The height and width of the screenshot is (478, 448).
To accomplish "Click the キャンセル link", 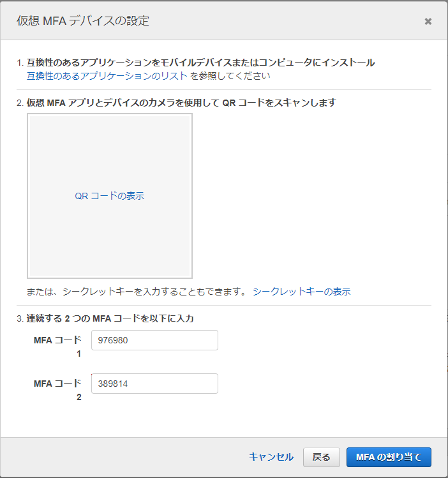I will pyautogui.click(x=271, y=457).
